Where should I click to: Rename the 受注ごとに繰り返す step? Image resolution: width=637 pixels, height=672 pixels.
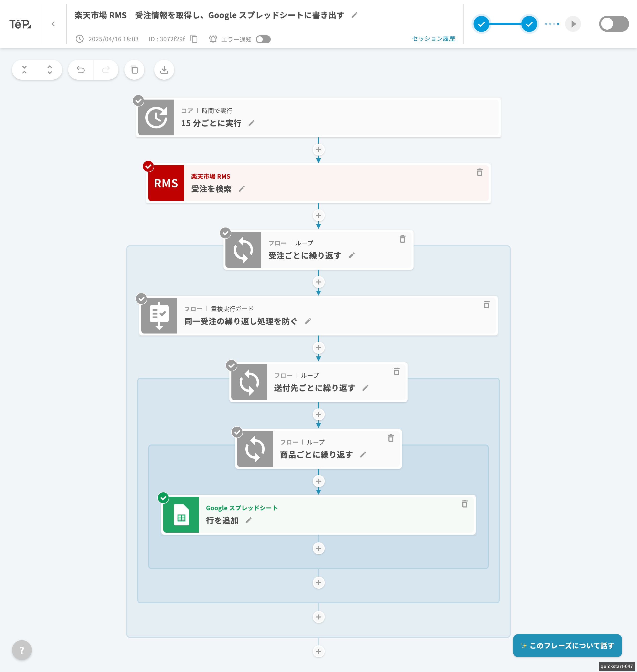click(351, 255)
